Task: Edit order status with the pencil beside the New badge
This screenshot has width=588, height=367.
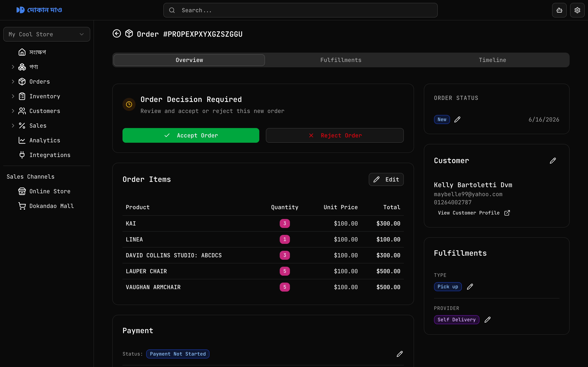Action: pyautogui.click(x=457, y=119)
